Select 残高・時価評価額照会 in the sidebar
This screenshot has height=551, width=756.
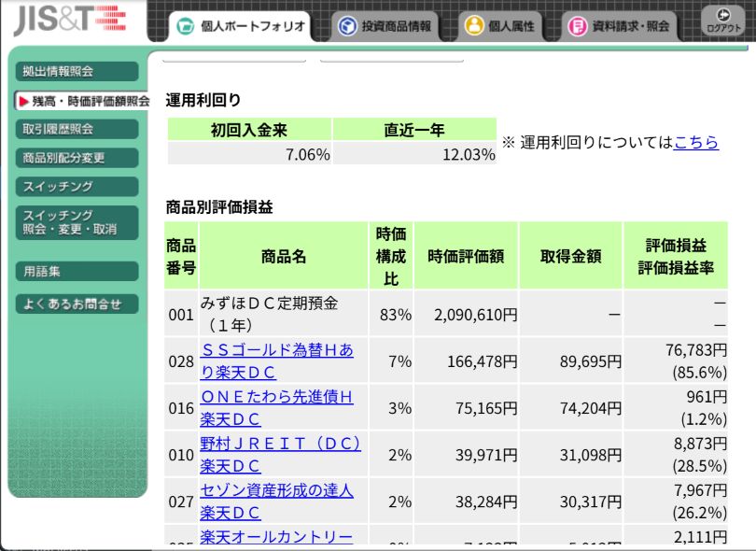pos(82,100)
